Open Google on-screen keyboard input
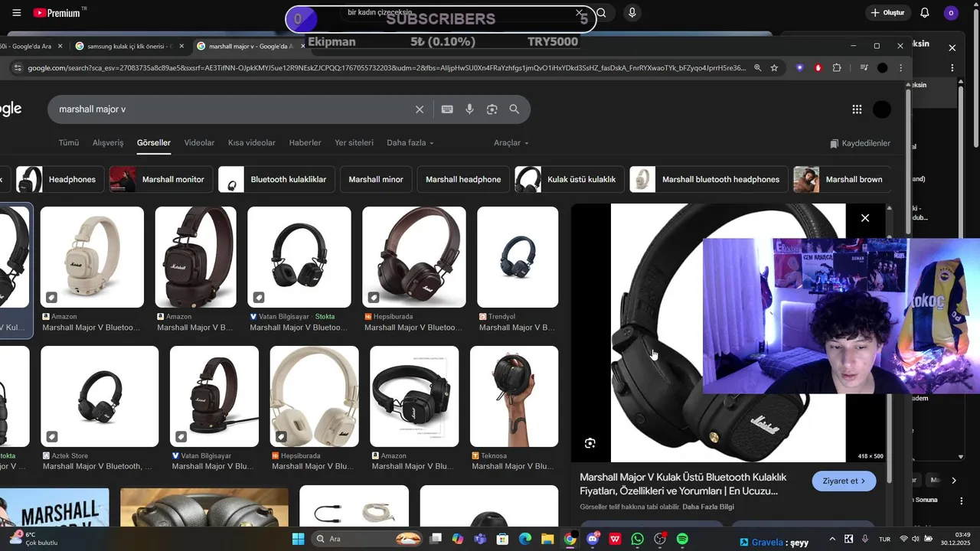980x551 pixels. coord(447,109)
